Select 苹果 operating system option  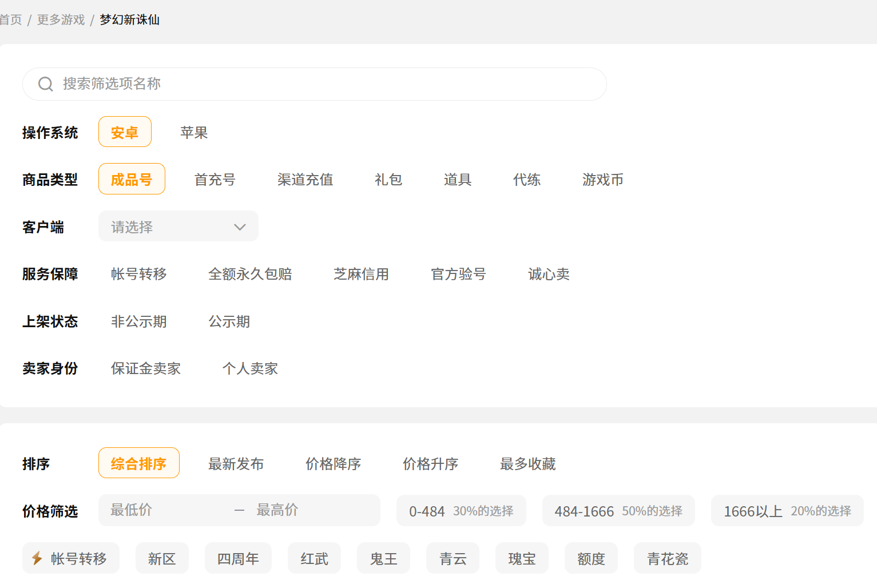click(194, 133)
